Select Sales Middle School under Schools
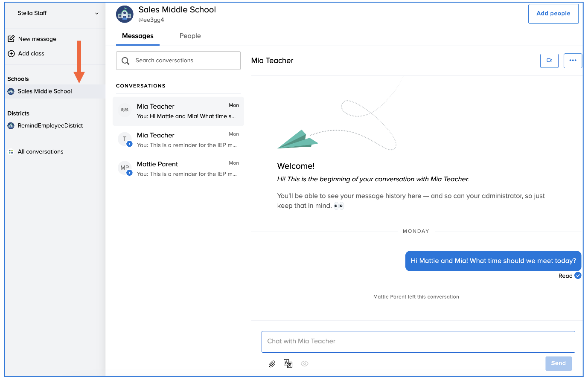 [44, 91]
